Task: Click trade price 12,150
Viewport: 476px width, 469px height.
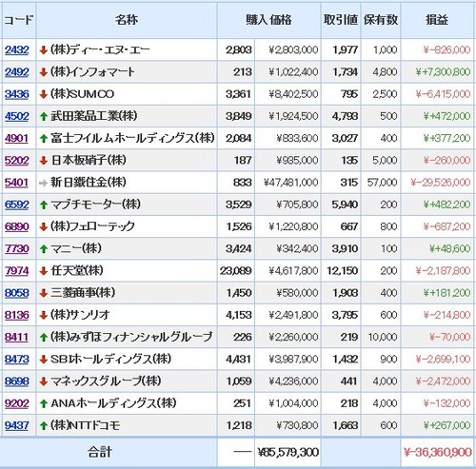Action: (x=343, y=271)
